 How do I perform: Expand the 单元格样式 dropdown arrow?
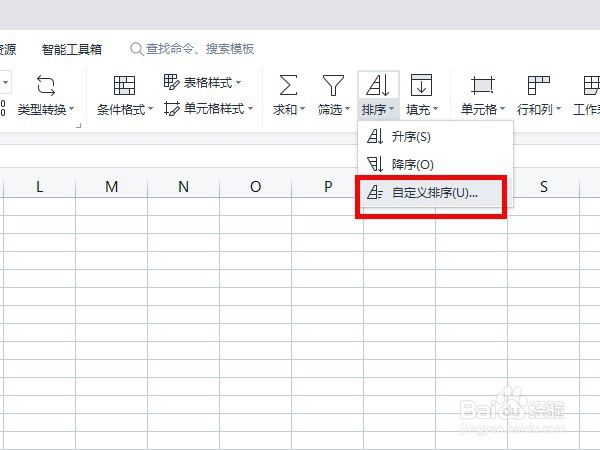251,109
